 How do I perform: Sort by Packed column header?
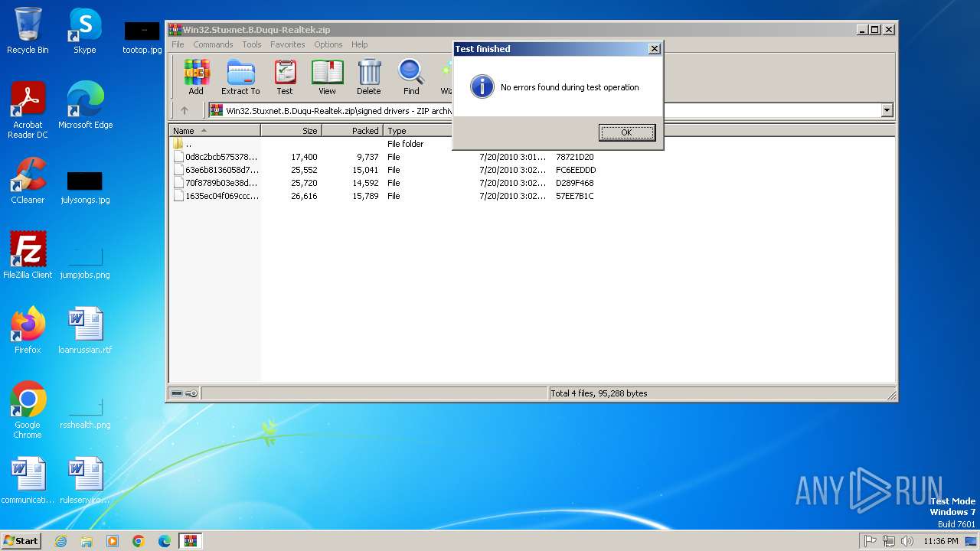tap(353, 131)
